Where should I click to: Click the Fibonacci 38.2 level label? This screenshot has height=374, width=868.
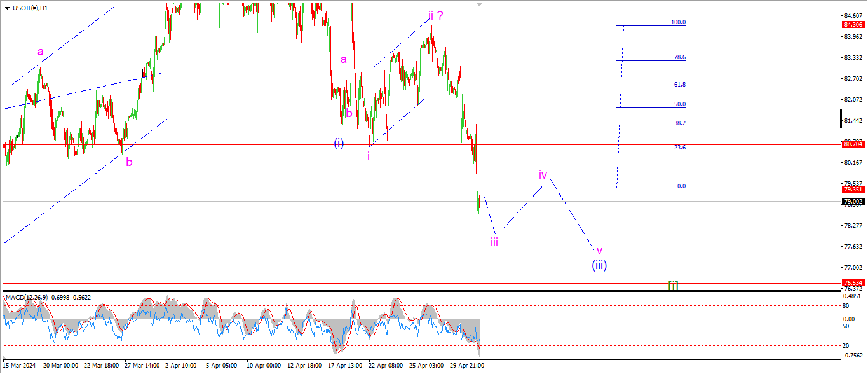click(679, 123)
